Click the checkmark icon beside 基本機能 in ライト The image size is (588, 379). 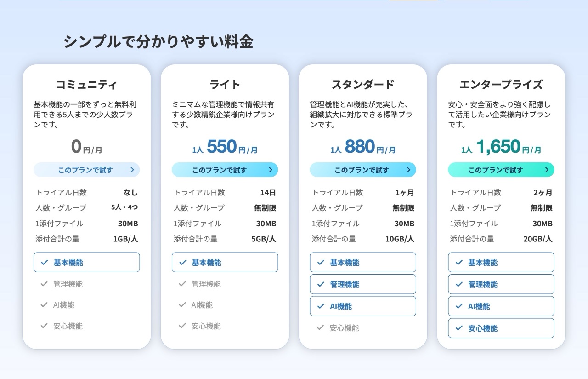[x=182, y=262]
